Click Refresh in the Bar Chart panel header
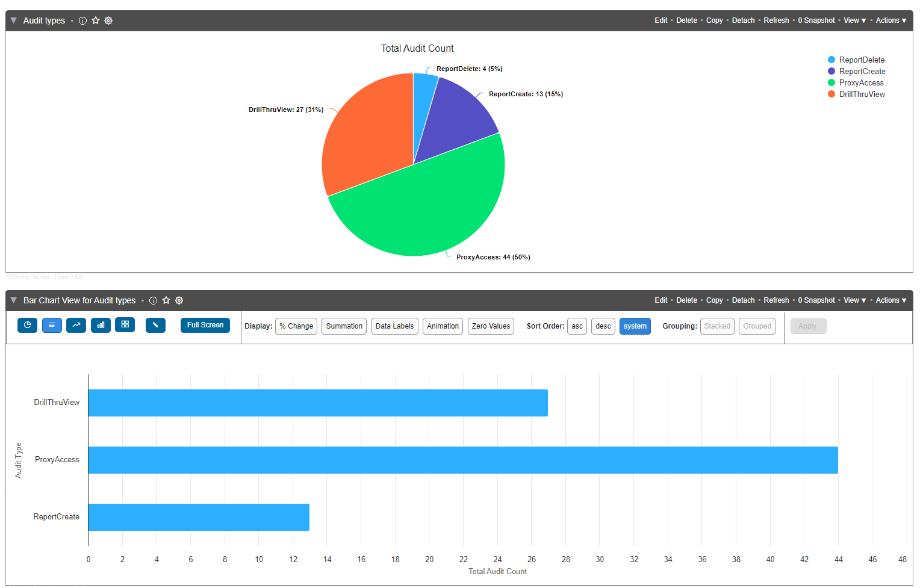Image resolution: width=923 pixels, height=588 pixels. [x=776, y=300]
